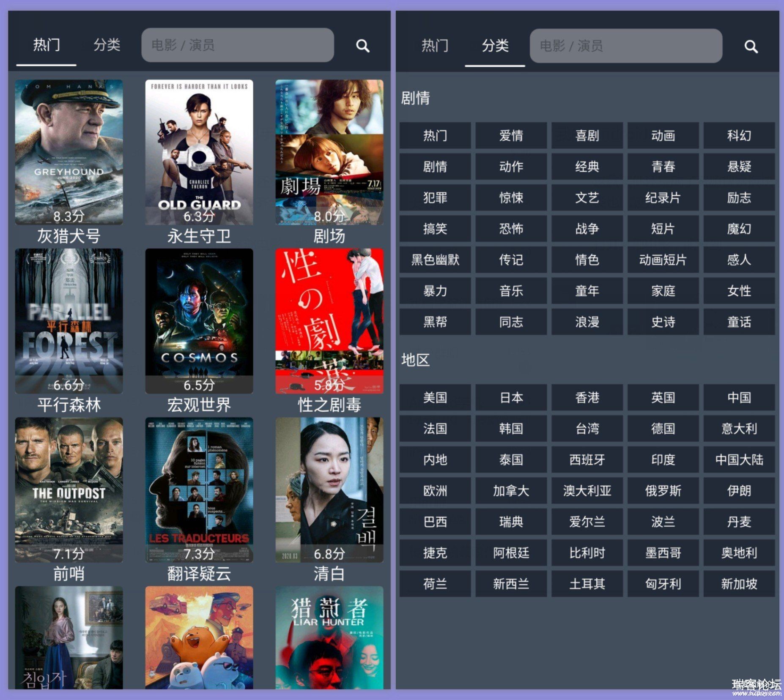Open The Old Guard 永生守卫 poster

coord(199,152)
